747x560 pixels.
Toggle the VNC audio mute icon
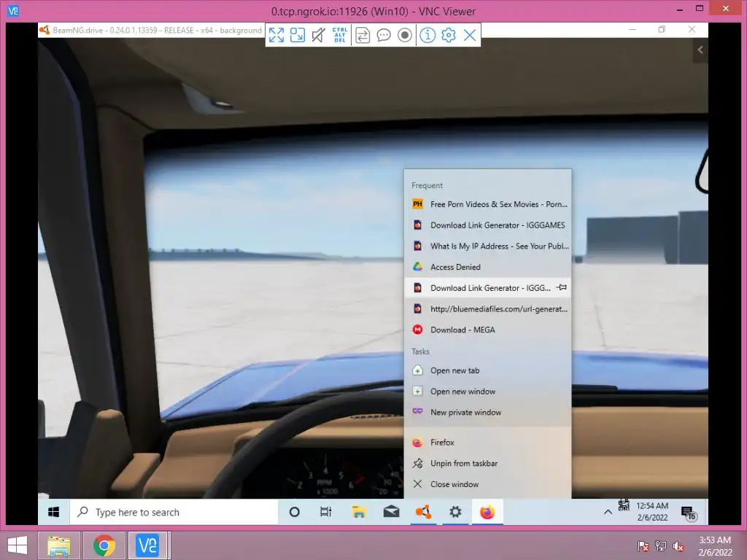pyautogui.click(x=318, y=35)
